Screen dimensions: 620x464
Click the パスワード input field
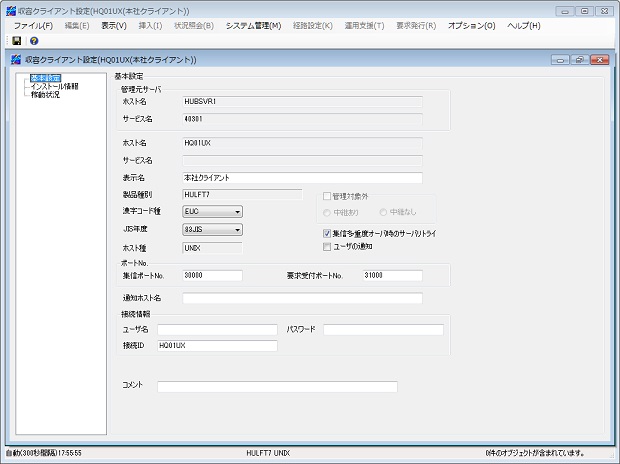pos(382,329)
